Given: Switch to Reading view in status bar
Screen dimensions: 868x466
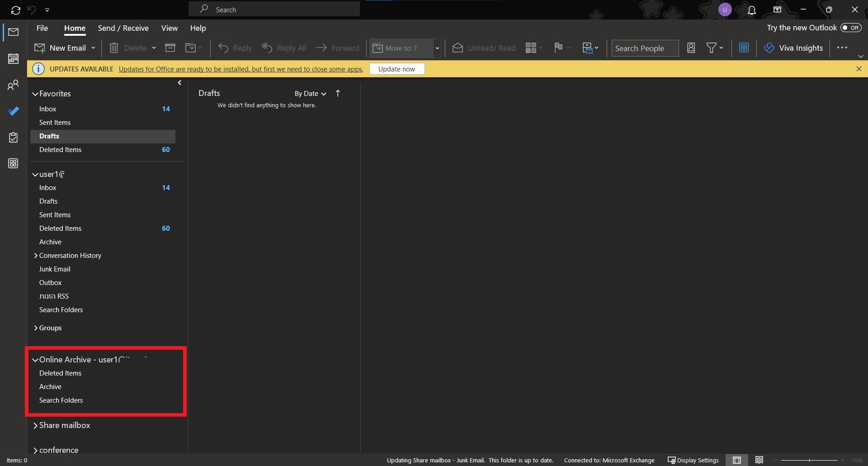Looking at the screenshot, I should [x=759, y=460].
